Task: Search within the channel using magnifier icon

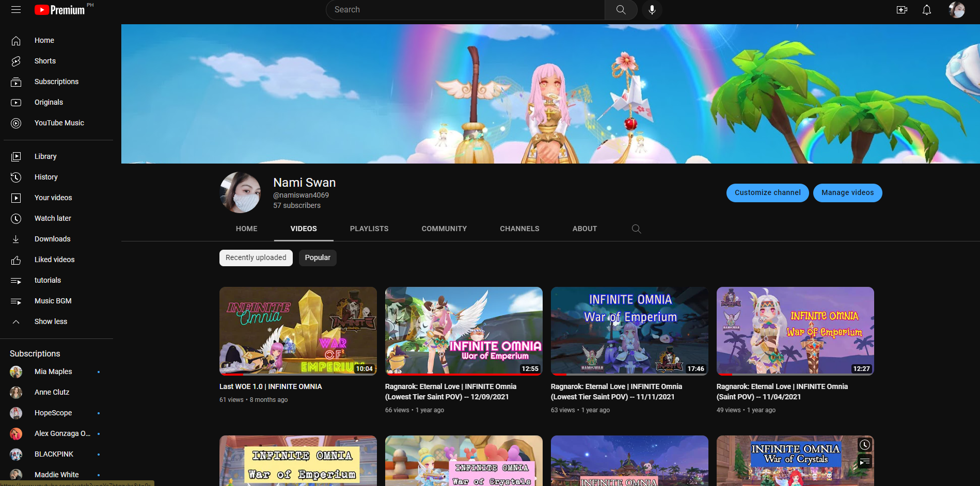Action: click(x=636, y=229)
